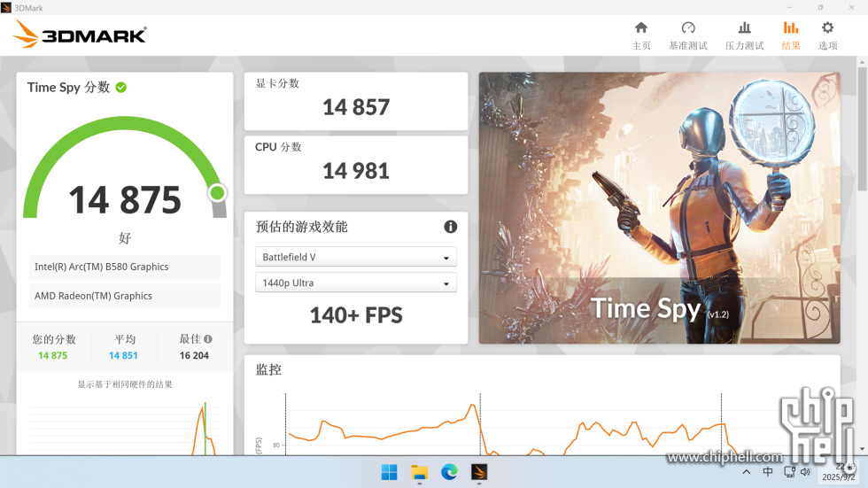Viewport: 868px width, 488px height.
Task: Open the 压力测试 stress test tab
Action: [x=744, y=36]
